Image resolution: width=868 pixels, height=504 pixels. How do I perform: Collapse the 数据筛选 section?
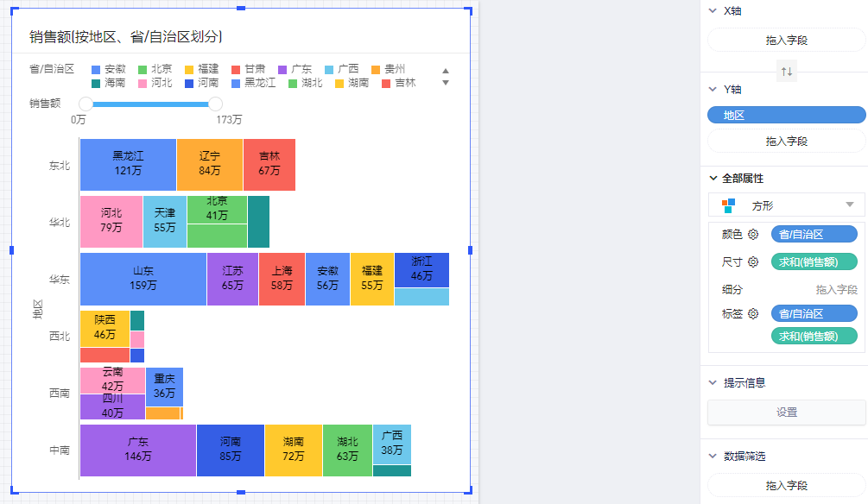coord(713,457)
